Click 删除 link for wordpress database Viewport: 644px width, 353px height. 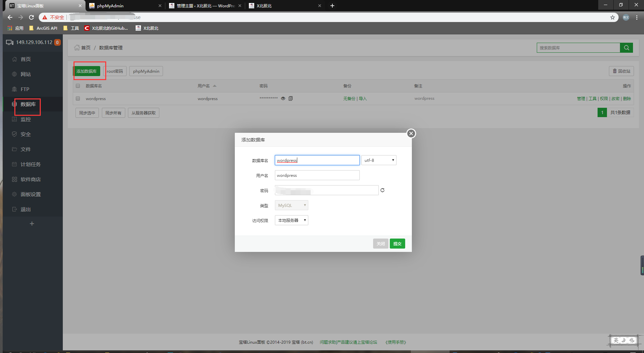tap(627, 98)
